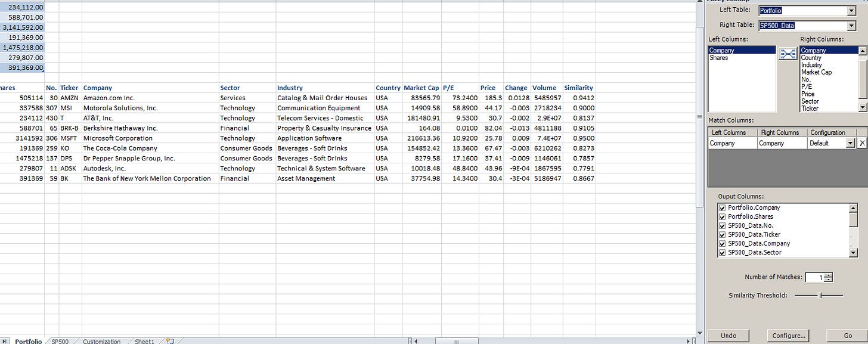
Task: Select Market Cap in the Right Columns list
Action: pyautogui.click(x=829, y=72)
